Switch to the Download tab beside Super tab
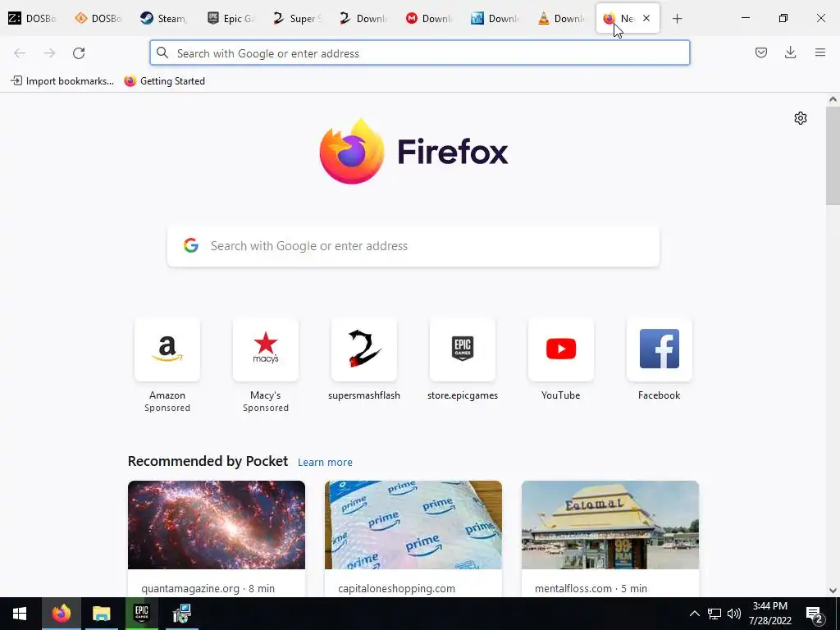 (x=363, y=19)
